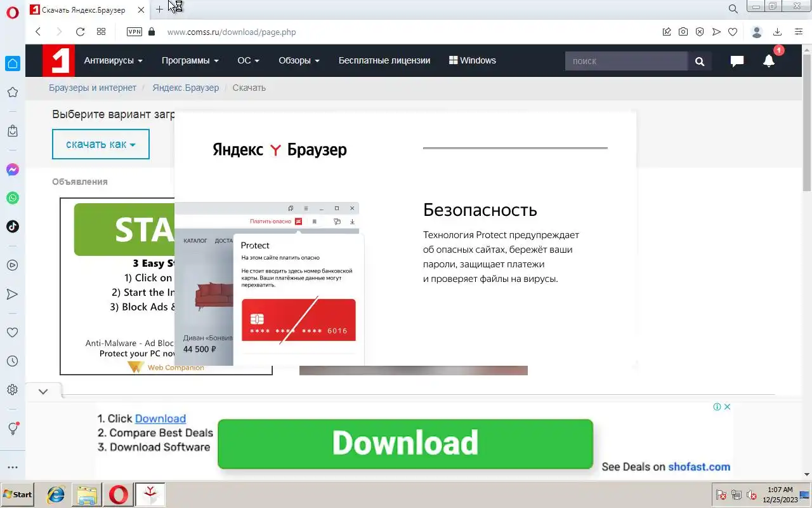Expand the Антивирусы menu
The image size is (812, 508).
pyautogui.click(x=113, y=61)
